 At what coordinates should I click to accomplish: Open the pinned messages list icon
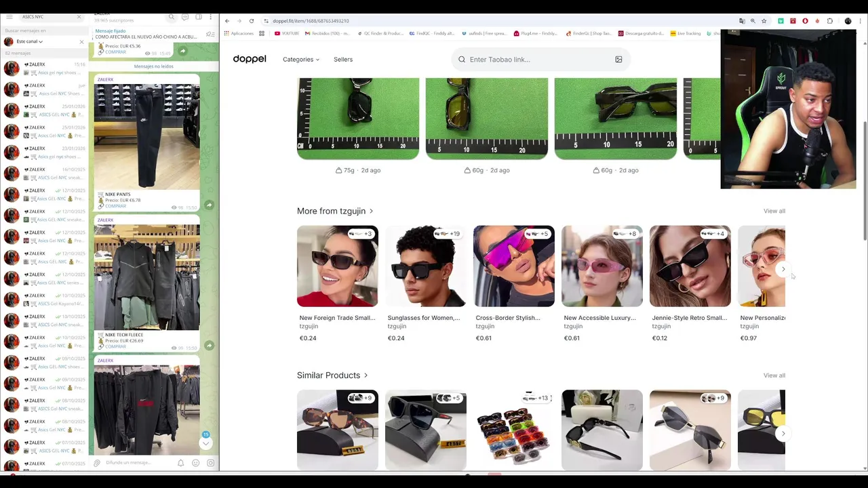[x=210, y=34]
